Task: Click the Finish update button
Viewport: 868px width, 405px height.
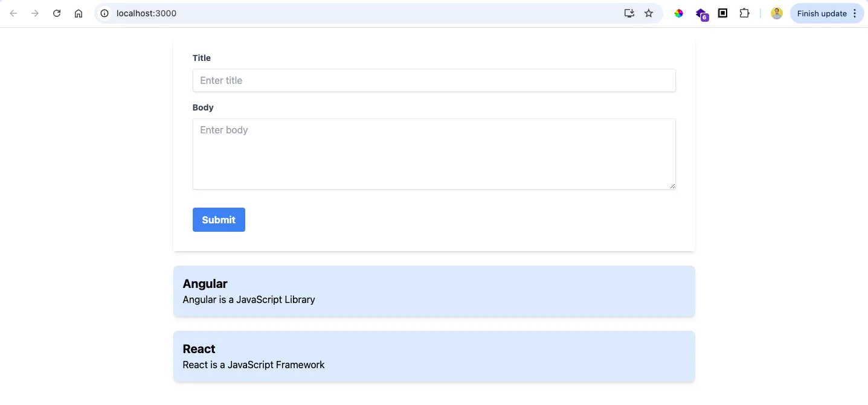Action: (822, 13)
